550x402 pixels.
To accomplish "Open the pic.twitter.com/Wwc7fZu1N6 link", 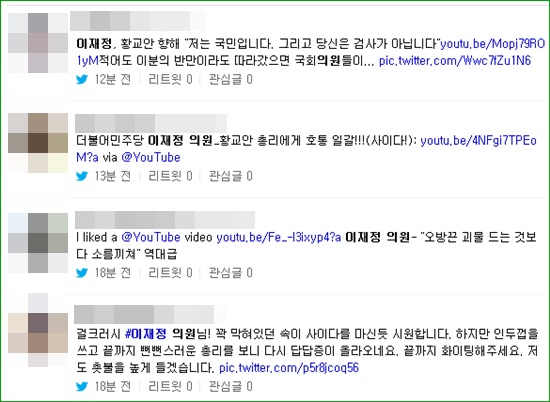I will [x=455, y=61].
